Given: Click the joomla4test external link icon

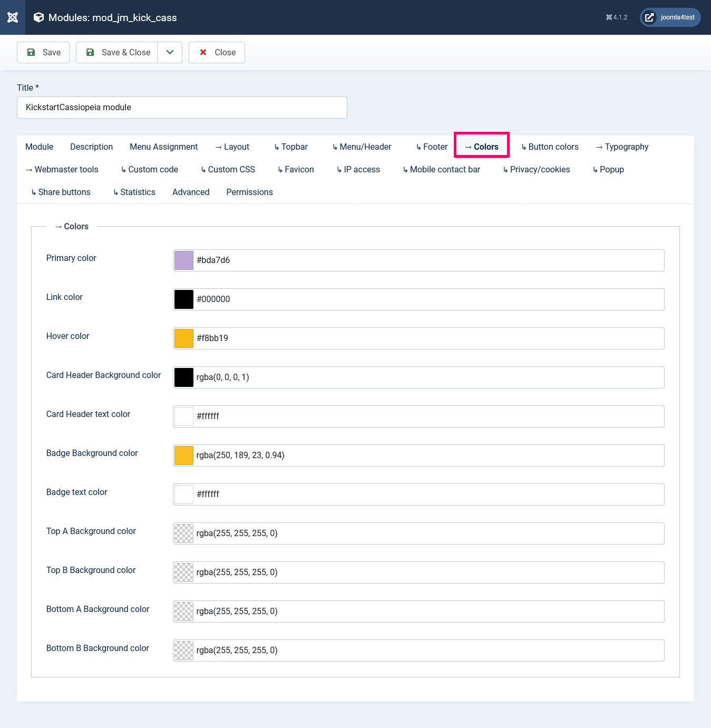Looking at the screenshot, I should (649, 17).
